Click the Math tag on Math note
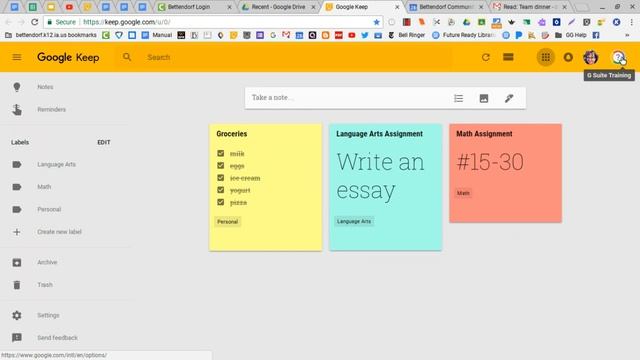Image resolution: width=640 pixels, height=360 pixels. click(463, 193)
